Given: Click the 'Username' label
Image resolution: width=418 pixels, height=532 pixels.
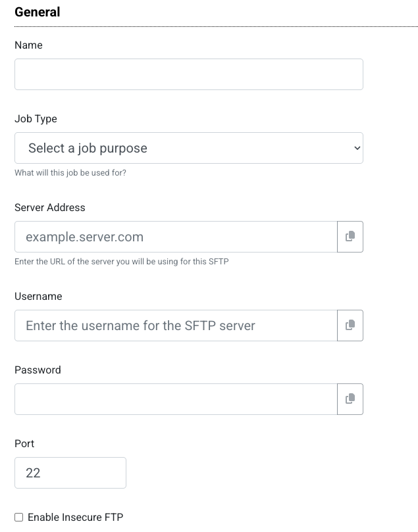Looking at the screenshot, I should [38, 297].
